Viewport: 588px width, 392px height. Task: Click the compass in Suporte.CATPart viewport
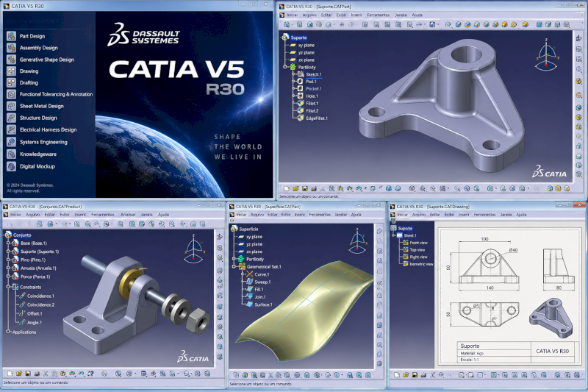click(546, 55)
